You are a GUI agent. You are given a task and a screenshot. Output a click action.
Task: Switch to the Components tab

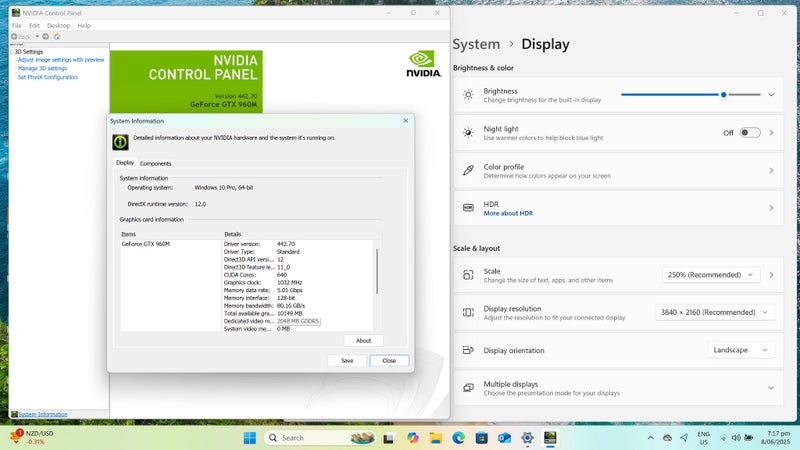[155, 164]
